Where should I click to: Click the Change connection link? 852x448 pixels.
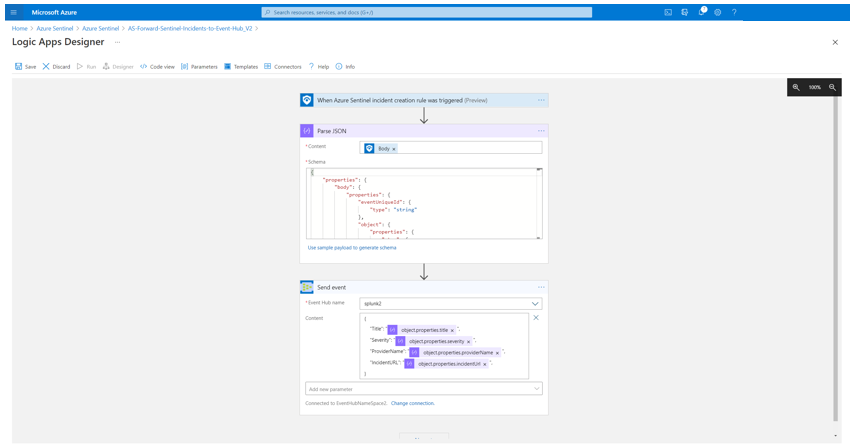[413, 403]
